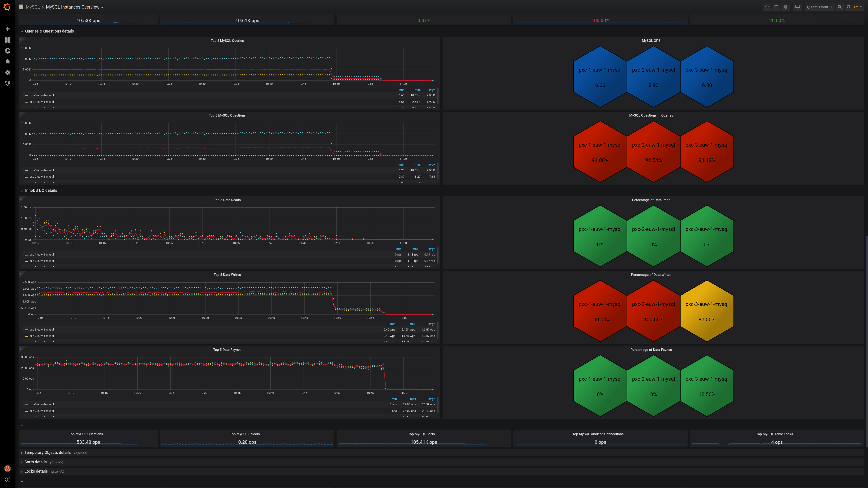Click the yellow pxc-3-euw-1-mysql 87.50% hexagon

[x=707, y=311]
